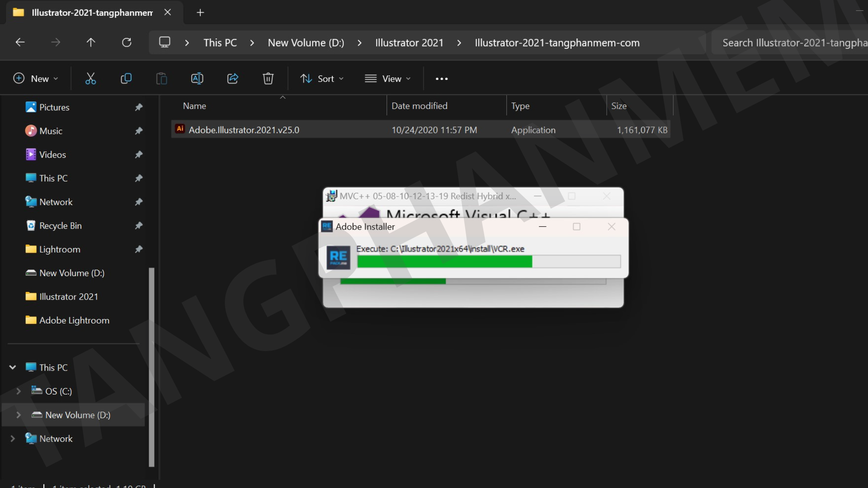Open a new tab with plus button
The width and height of the screenshot is (868, 488).
tap(200, 13)
